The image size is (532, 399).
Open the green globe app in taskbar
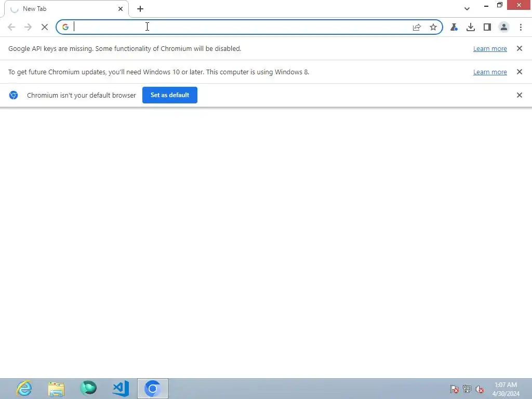[x=88, y=388]
